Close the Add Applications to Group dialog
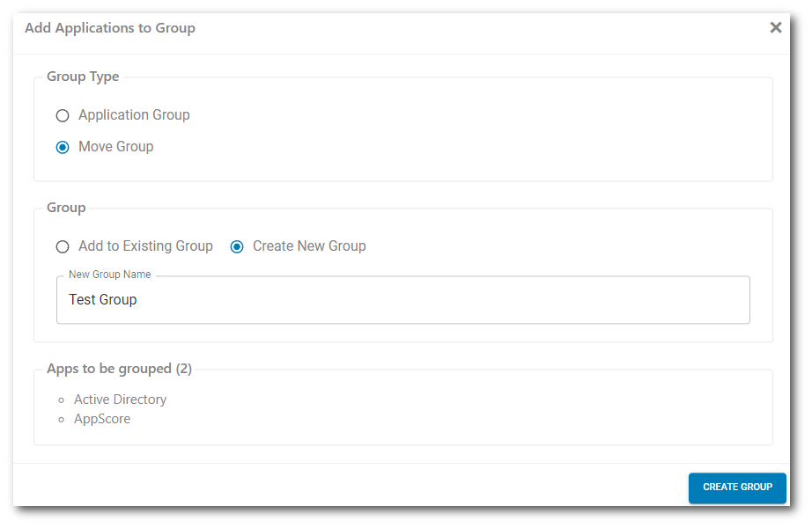Viewport: 812px width, 528px height. [775, 27]
